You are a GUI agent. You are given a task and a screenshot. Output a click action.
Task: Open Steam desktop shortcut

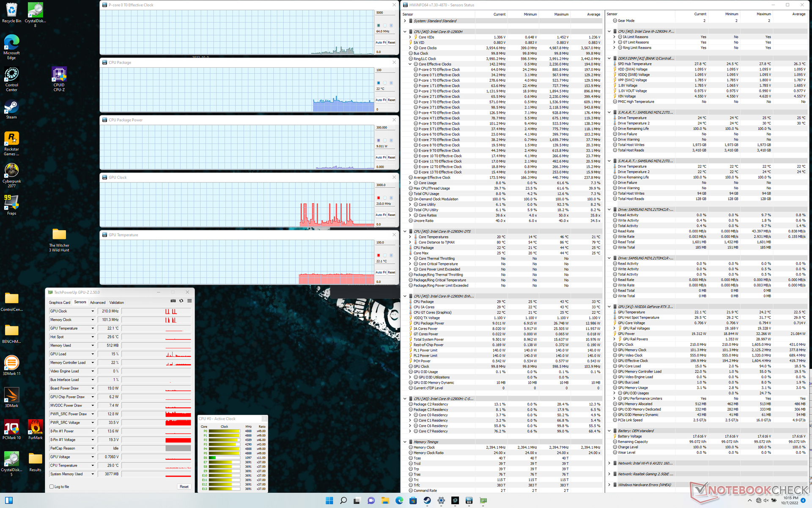click(x=11, y=110)
